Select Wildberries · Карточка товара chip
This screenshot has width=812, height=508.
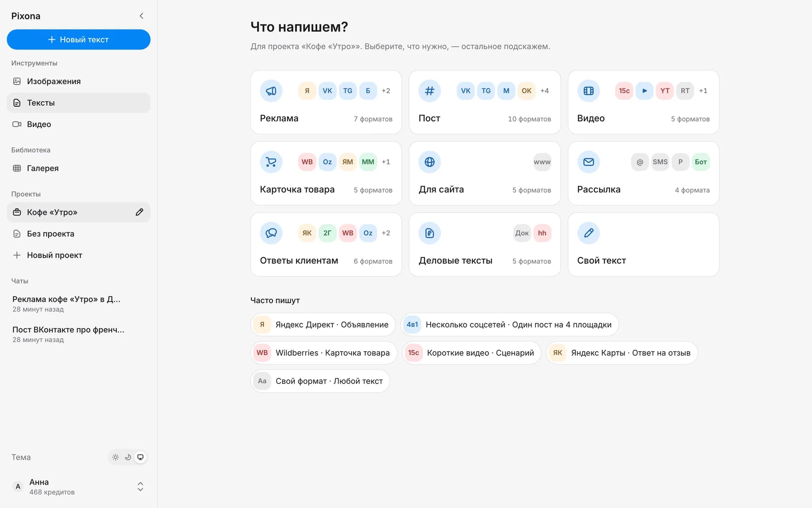click(324, 353)
